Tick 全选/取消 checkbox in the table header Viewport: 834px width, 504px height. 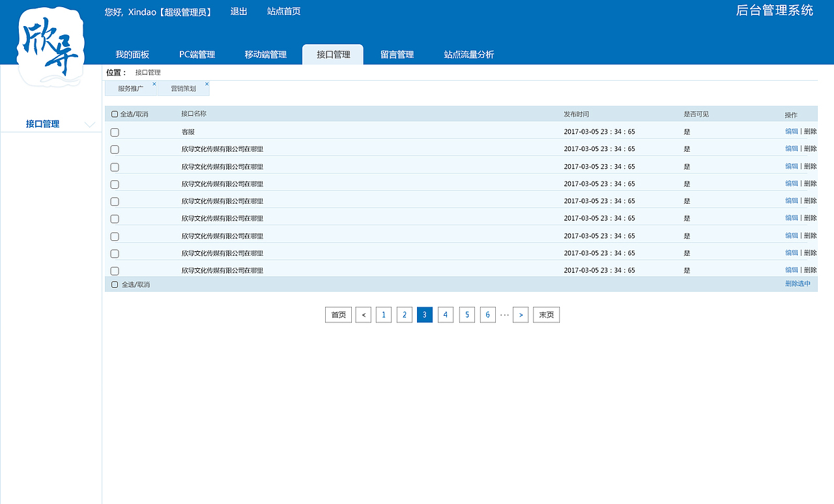[x=115, y=114]
